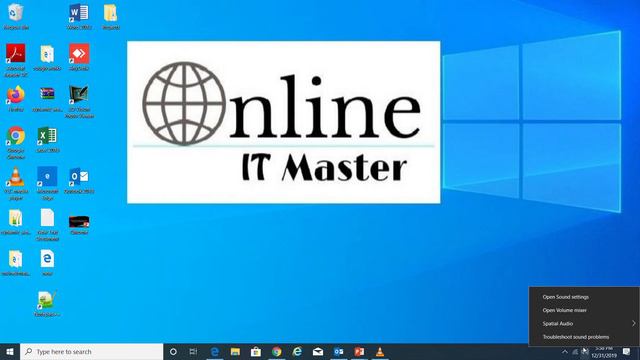This screenshot has width=640, height=360.
Task: Open Internet Explorer from the taskbar
Action: point(297,351)
